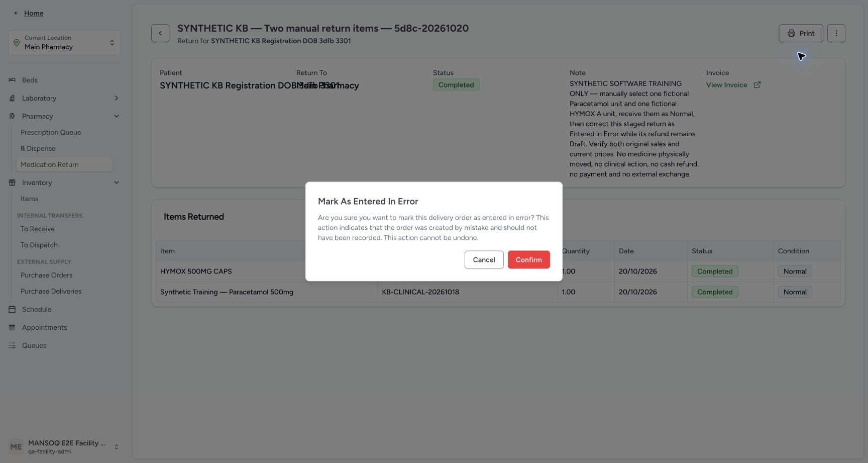Click Normal condition badge in HYMOX row
This screenshot has height=463, width=868.
click(795, 271)
